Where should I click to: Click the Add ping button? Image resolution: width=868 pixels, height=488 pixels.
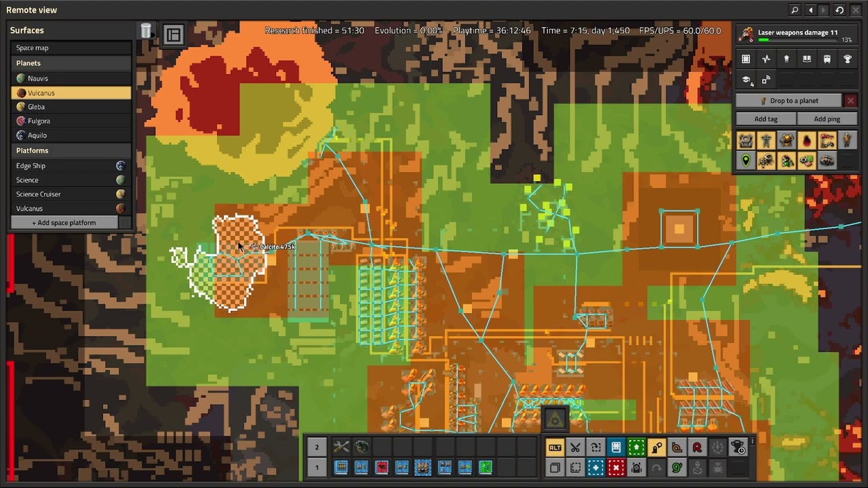coord(827,119)
